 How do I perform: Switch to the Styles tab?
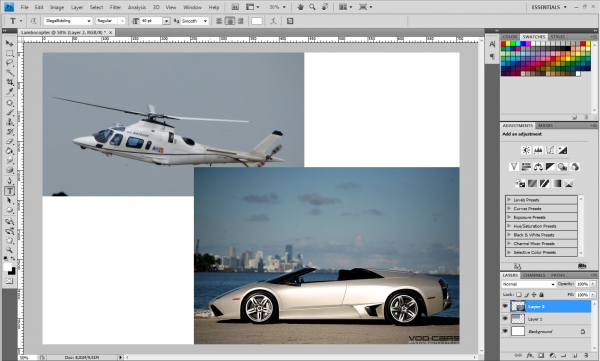pyautogui.click(x=558, y=37)
